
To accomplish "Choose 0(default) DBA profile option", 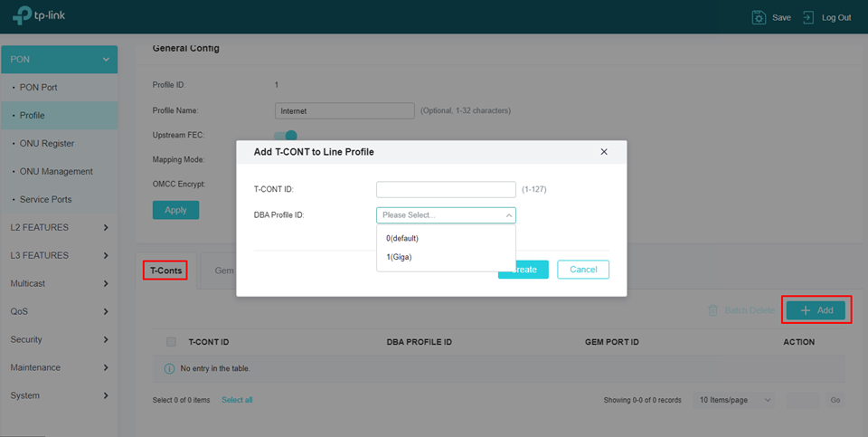I will [402, 238].
